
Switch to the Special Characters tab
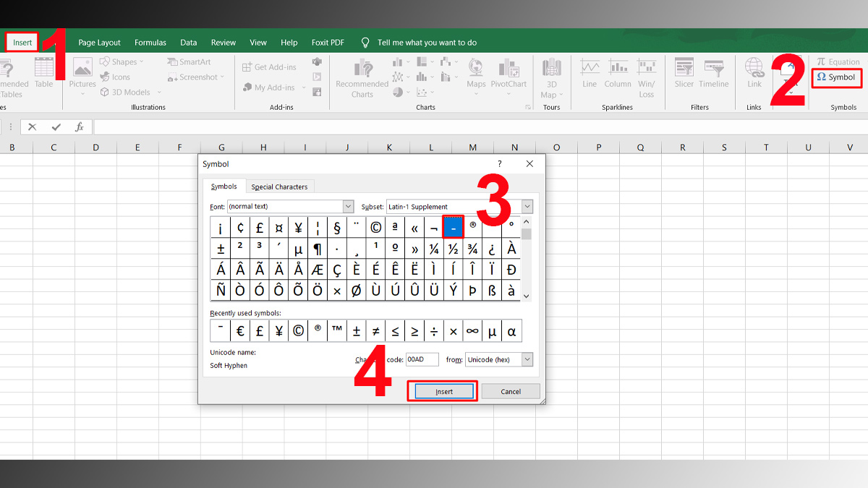[279, 186]
